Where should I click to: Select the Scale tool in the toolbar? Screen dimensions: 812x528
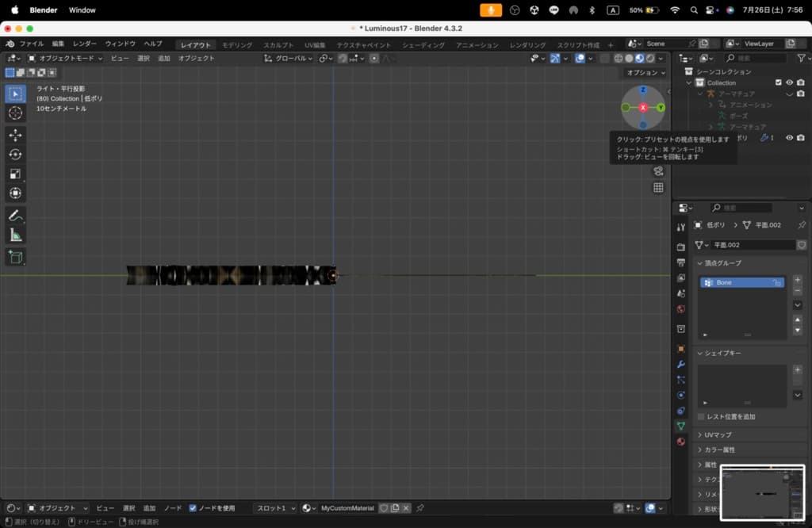click(15, 174)
